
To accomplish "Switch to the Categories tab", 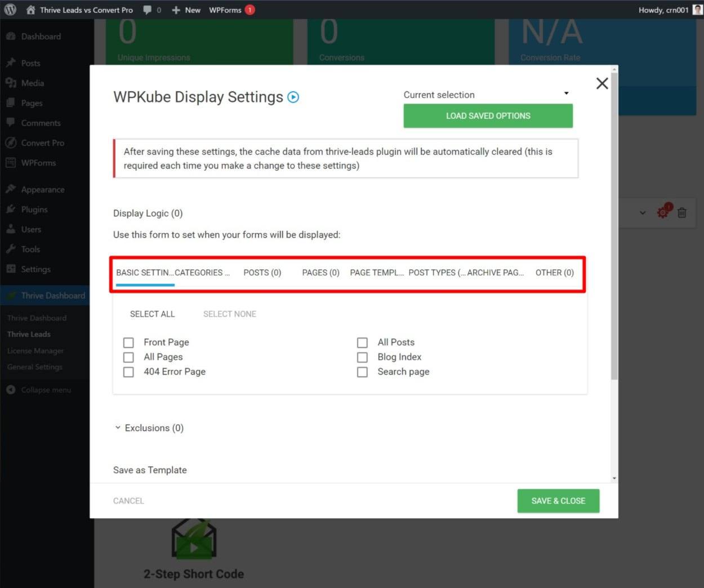I will coord(202,273).
